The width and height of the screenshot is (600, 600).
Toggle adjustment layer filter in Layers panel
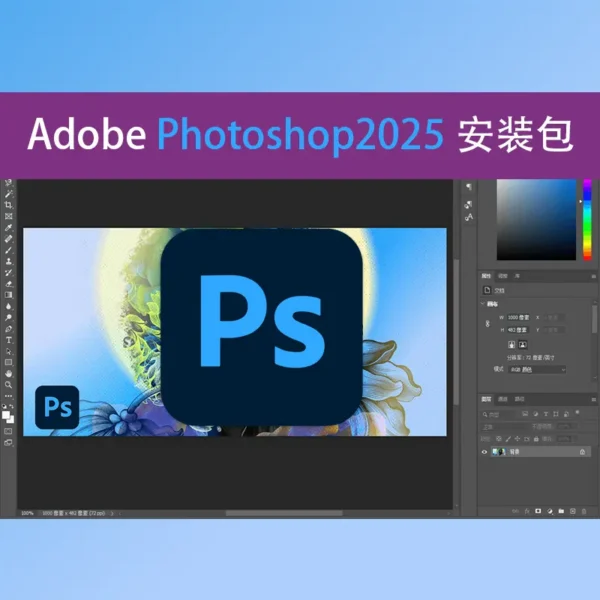tap(536, 414)
